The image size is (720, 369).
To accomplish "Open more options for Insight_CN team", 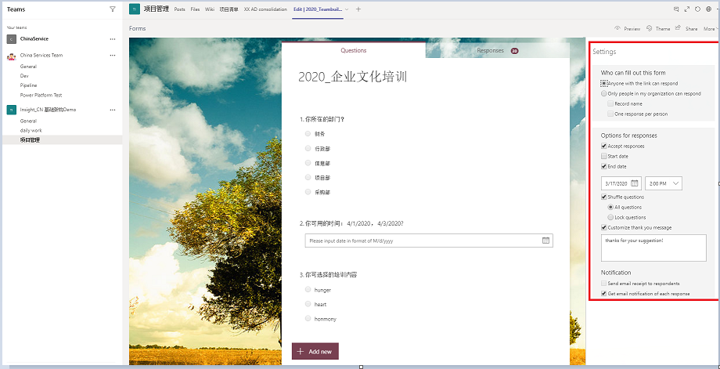I will click(x=112, y=110).
